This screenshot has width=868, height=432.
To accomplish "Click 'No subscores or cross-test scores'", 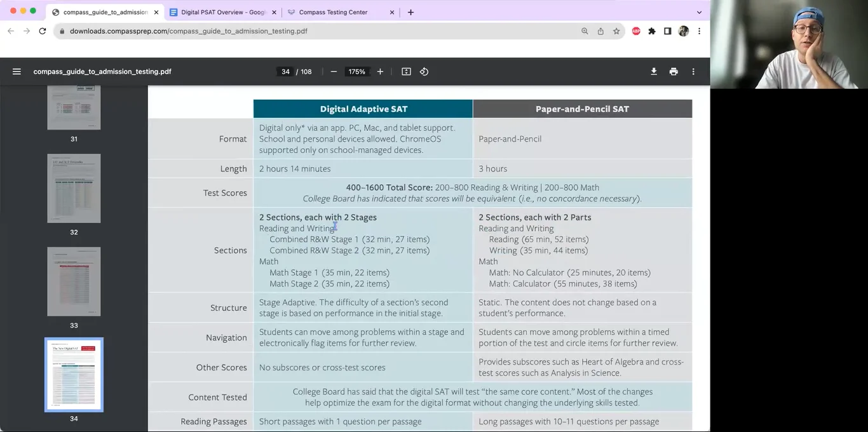I will [322, 367].
